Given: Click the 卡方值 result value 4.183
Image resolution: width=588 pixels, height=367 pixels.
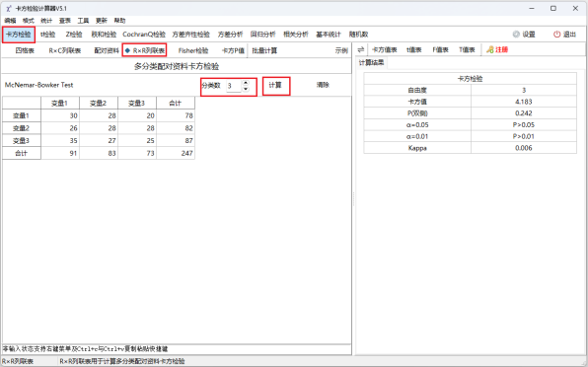Looking at the screenshot, I should click(x=524, y=102).
